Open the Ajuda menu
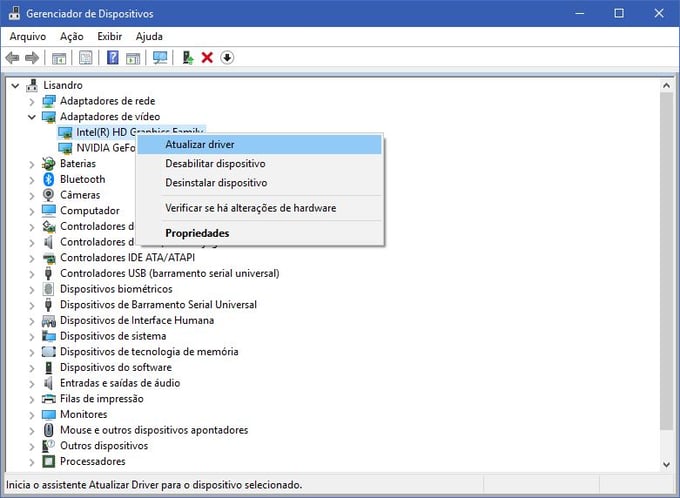 [149, 36]
